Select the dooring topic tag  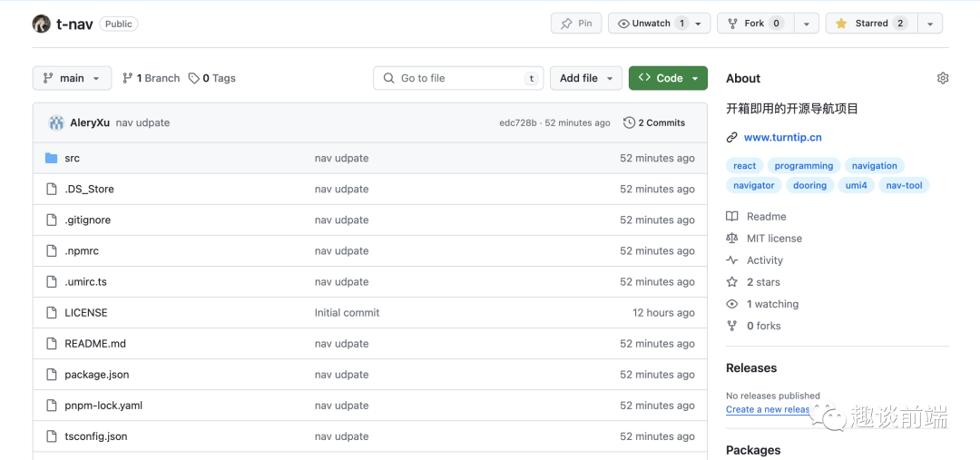pyautogui.click(x=810, y=185)
